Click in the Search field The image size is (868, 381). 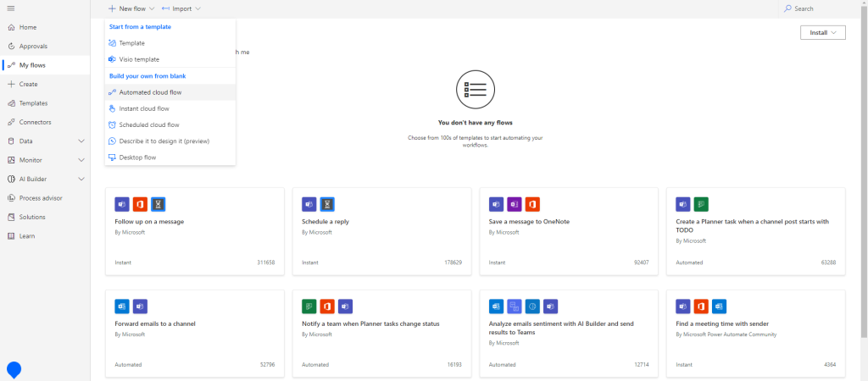click(820, 8)
